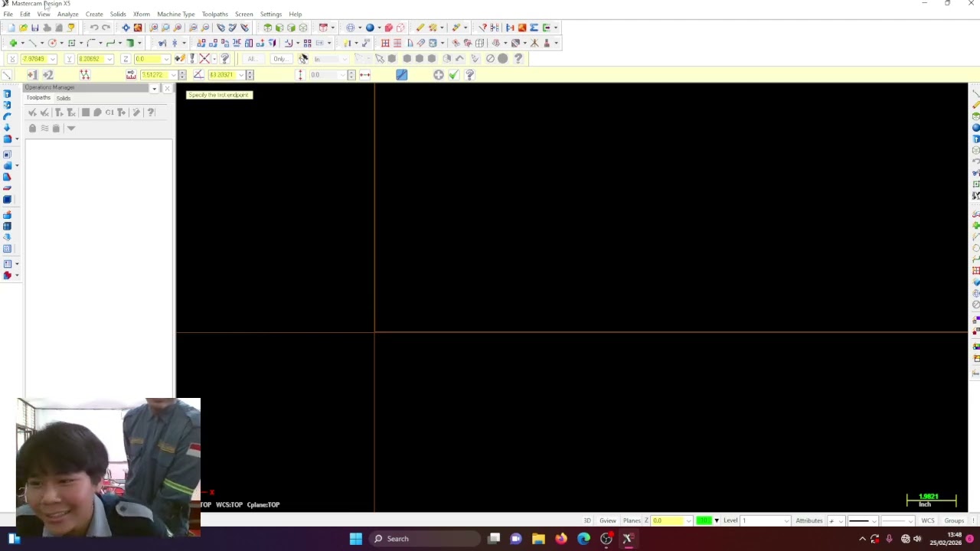Screen dimensions: 980x551
Task: Toggle the Vertical line lock in ribbon
Action: pos(300,74)
